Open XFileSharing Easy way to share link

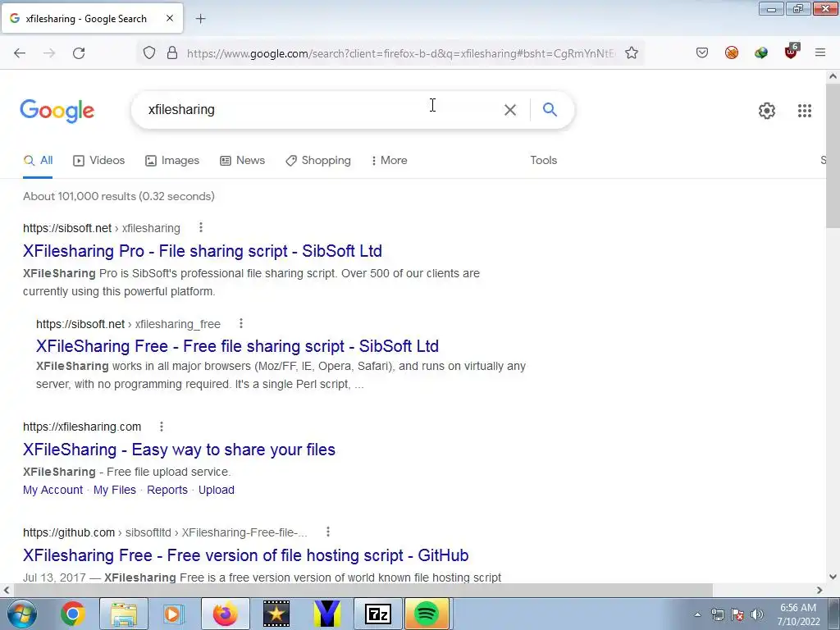(x=179, y=450)
